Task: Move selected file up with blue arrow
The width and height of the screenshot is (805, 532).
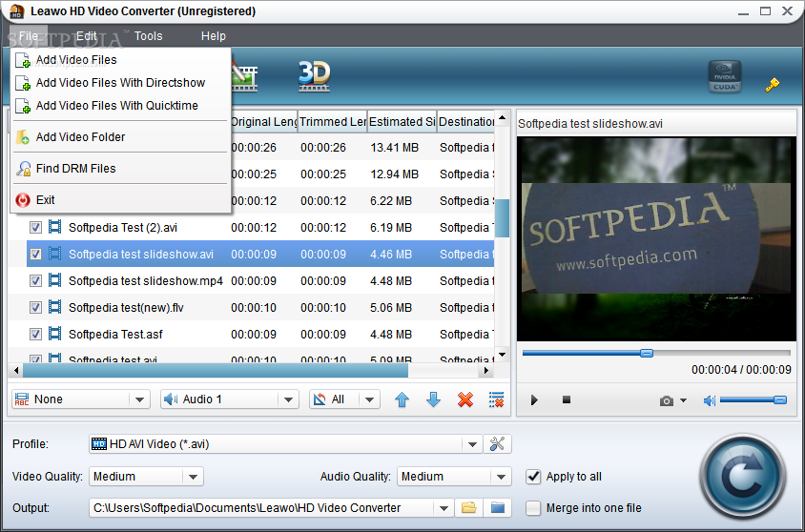Action: (x=402, y=399)
